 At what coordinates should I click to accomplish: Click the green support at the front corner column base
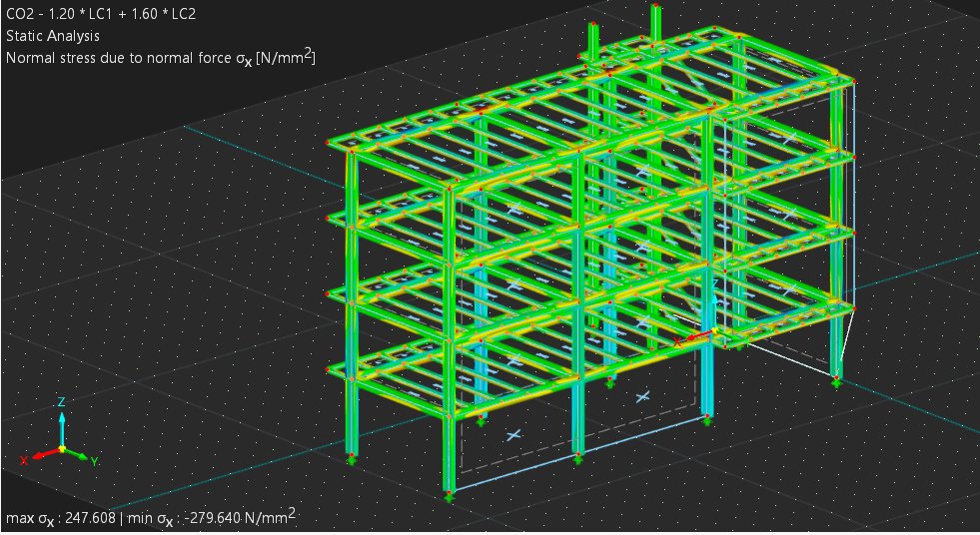tap(449, 497)
